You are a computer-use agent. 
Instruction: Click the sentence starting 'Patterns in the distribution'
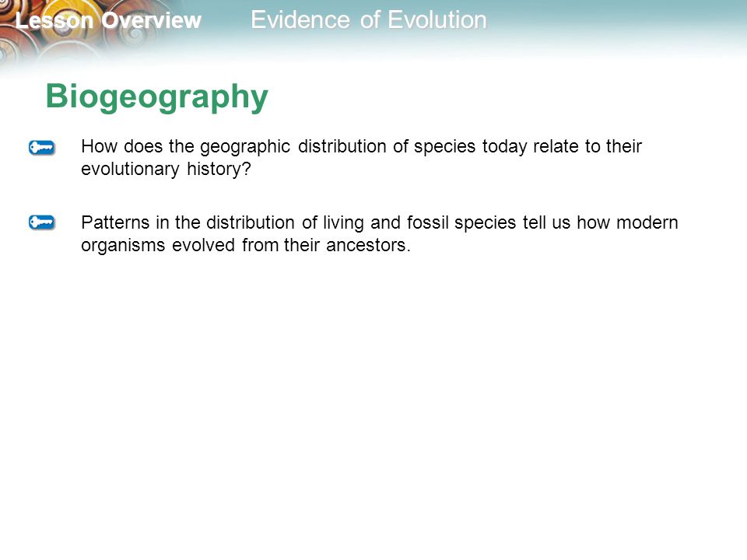click(x=380, y=234)
